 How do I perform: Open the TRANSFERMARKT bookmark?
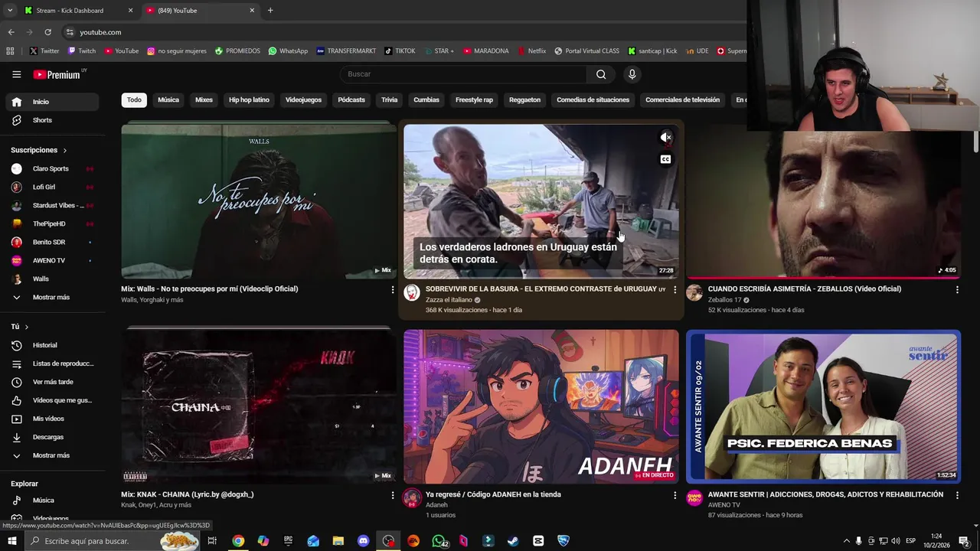point(346,51)
